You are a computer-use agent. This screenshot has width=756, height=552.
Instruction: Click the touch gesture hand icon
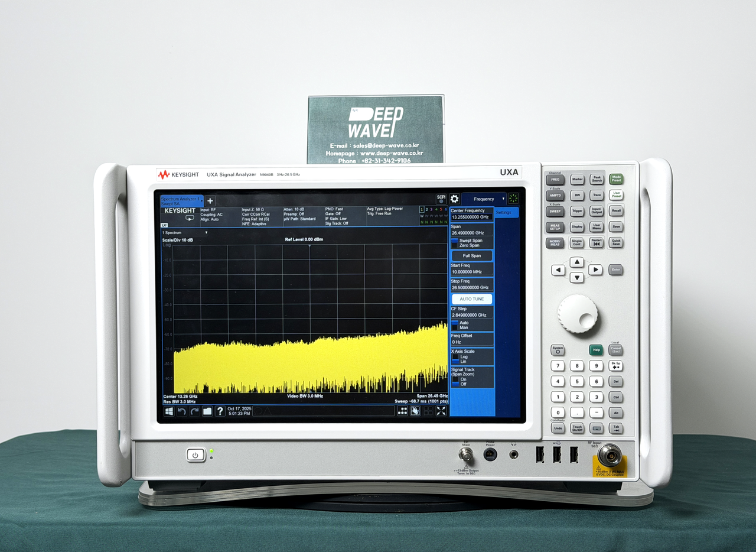(x=415, y=411)
